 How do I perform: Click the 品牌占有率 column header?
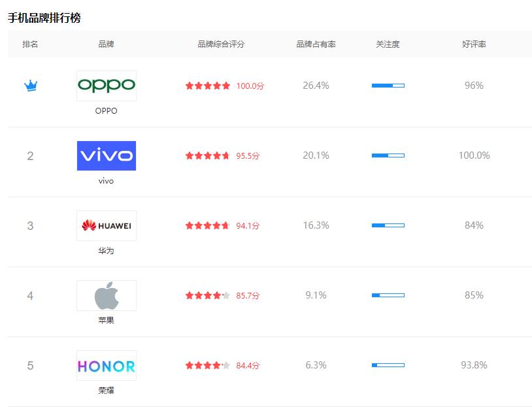(316, 44)
